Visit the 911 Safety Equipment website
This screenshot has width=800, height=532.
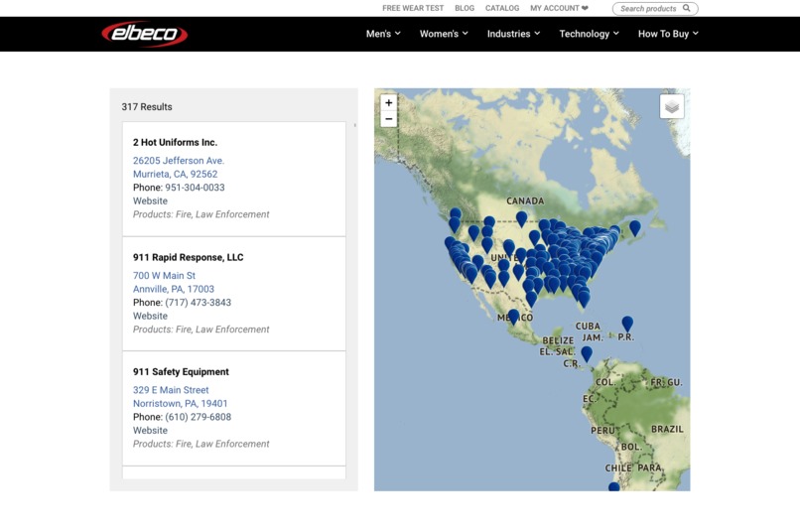coord(150,431)
